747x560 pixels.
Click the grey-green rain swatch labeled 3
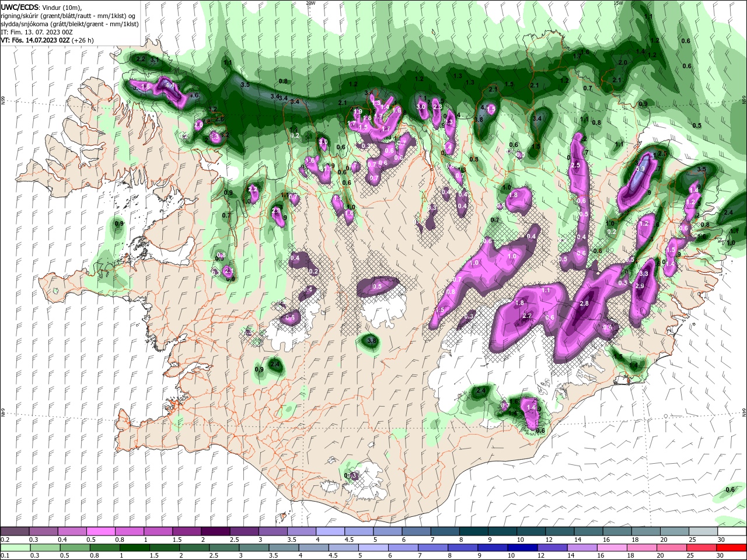[x=254, y=548]
